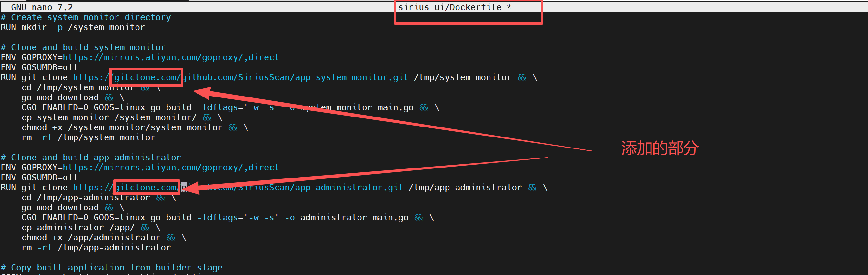
Task: Click 'chmod +x /system-monitor/system-monitor' line
Action: (135, 127)
